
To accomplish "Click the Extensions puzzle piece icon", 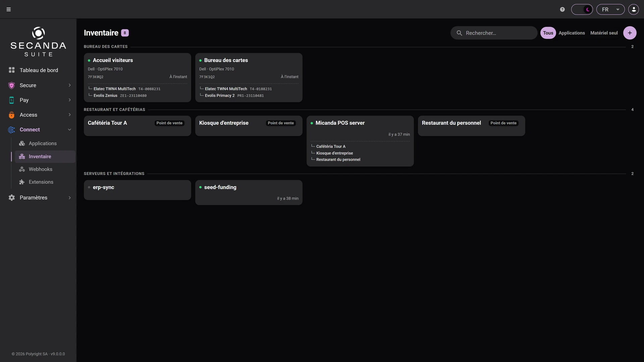I will point(22,182).
